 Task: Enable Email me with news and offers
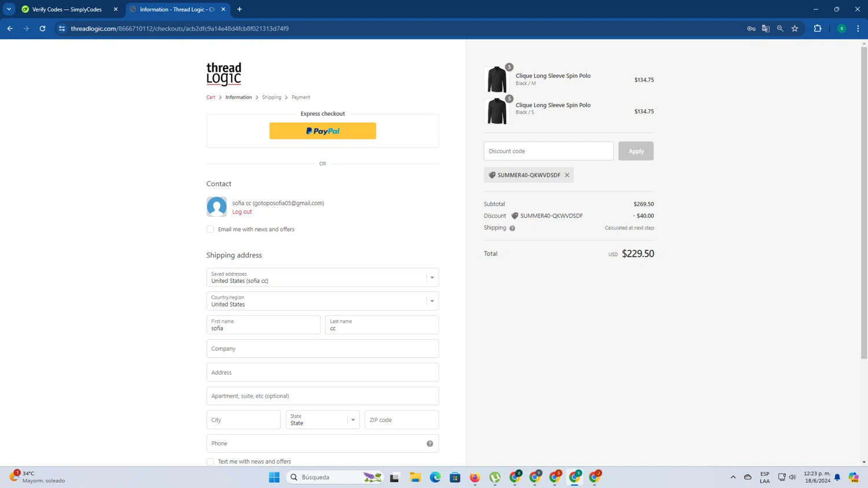210,230
